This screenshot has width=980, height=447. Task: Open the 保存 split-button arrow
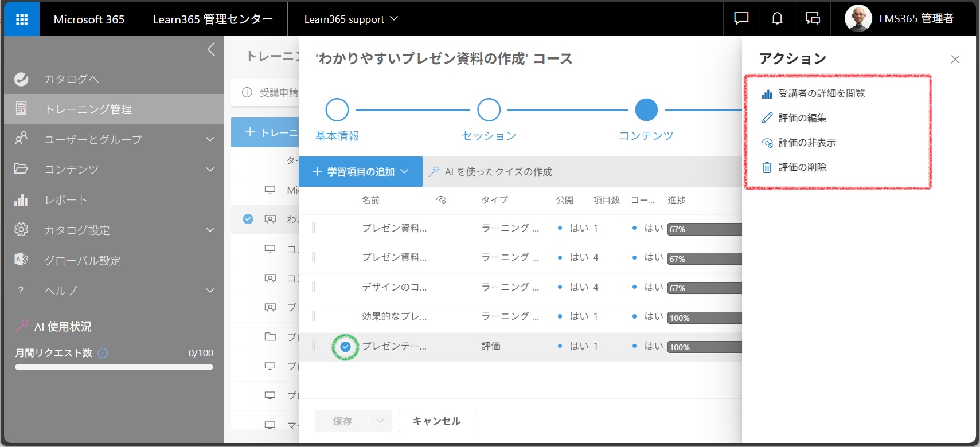pos(380,421)
